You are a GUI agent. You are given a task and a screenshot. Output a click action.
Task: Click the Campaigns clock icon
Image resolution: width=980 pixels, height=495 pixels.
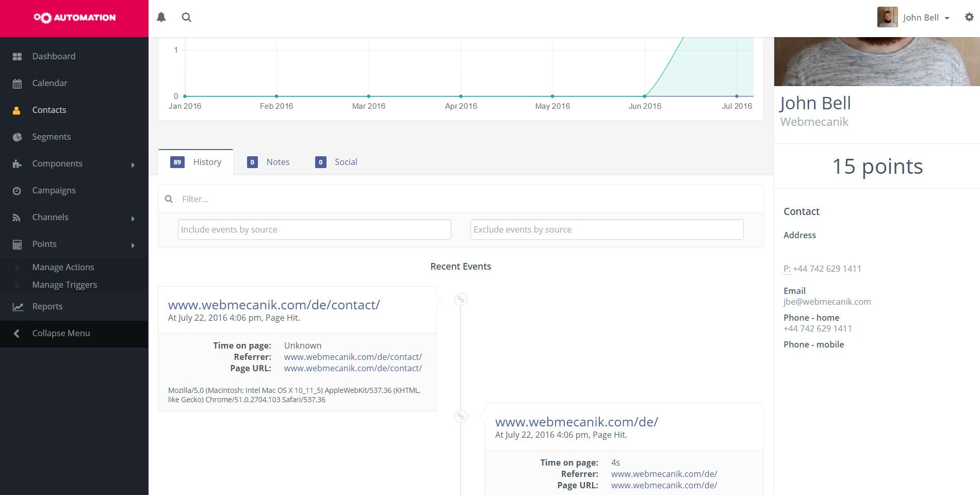pyautogui.click(x=17, y=191)
